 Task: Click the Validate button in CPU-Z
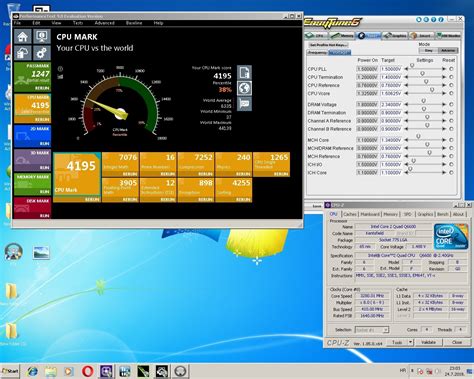[429, 342]
